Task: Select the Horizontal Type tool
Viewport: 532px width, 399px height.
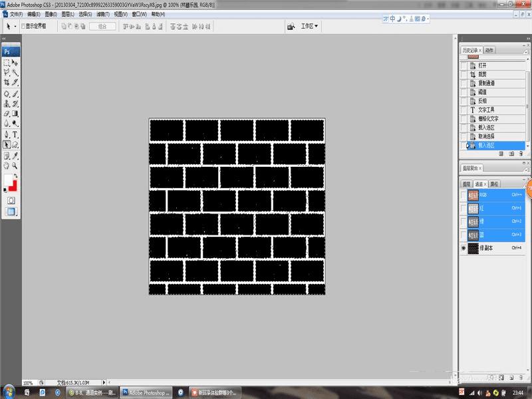Action: 15,135
